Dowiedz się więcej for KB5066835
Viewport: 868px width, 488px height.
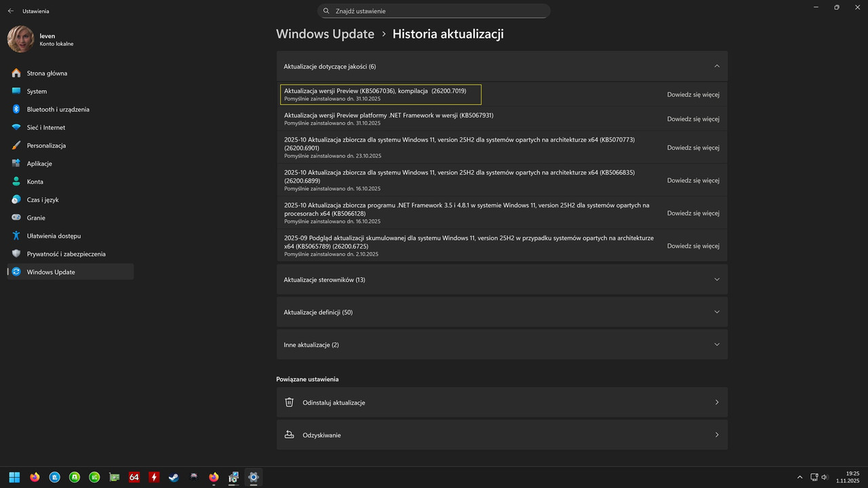(693, 180)
